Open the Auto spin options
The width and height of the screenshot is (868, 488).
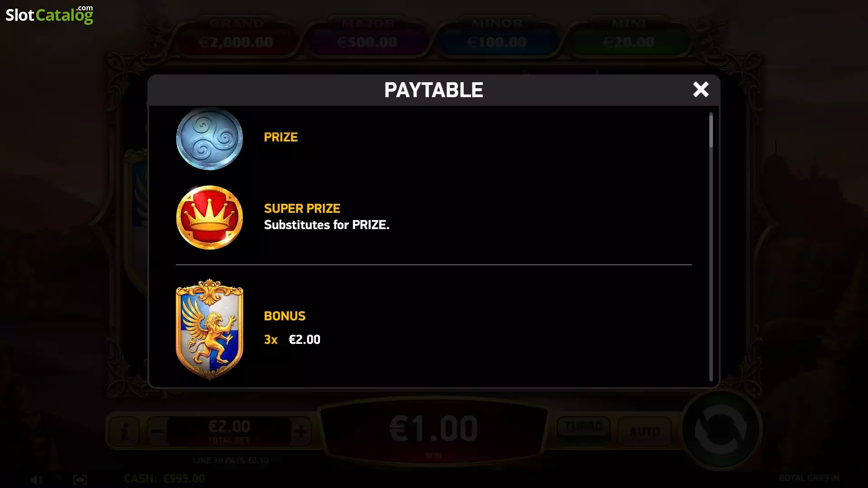click(x=644, y=431)
